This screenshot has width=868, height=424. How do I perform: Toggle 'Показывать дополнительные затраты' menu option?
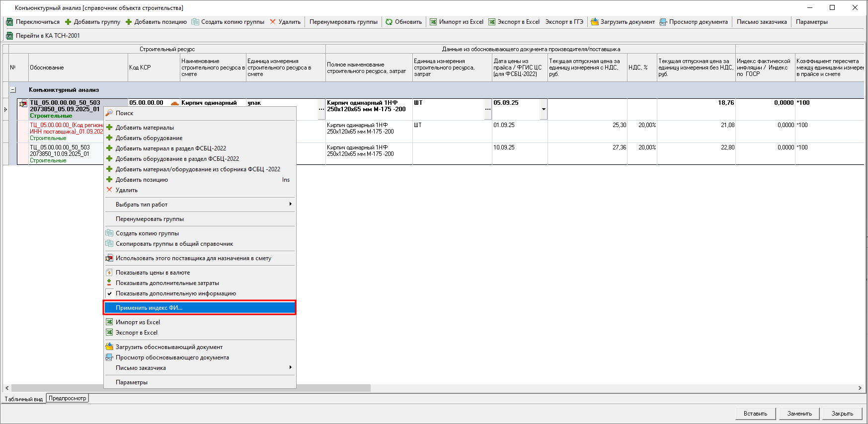[167, 283]
